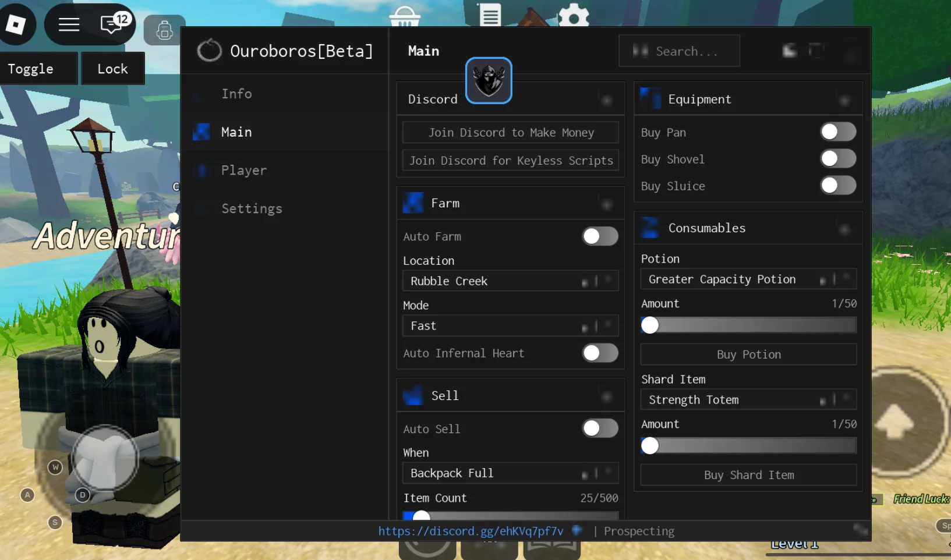
Task: Click the Player sidebar icon
Action: pos(201,171)
